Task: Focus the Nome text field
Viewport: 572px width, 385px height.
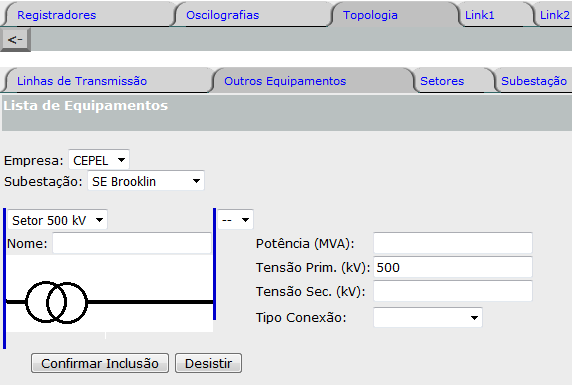Action: coord(132,243)
